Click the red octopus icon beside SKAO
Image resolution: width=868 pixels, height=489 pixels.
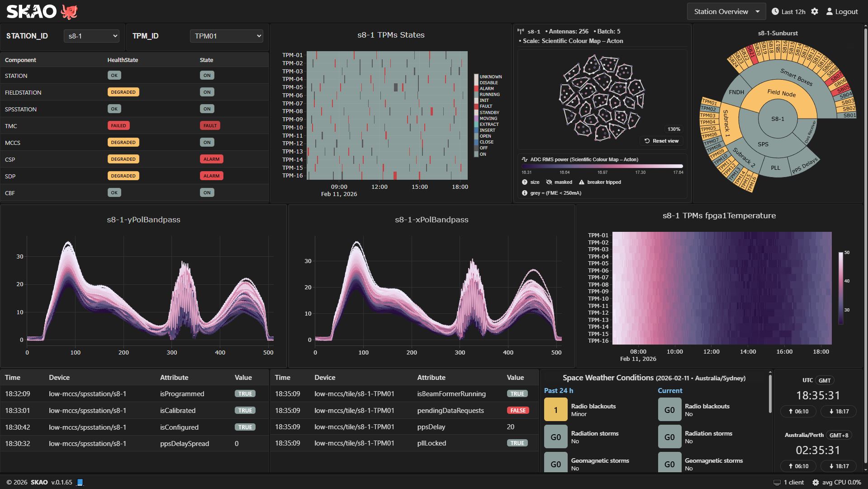click(x=69, y=12)
